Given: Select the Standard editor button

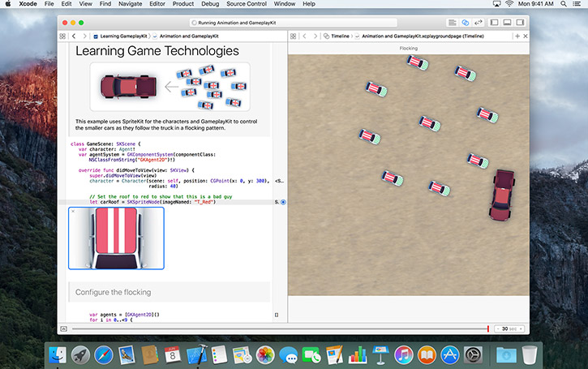Looking at the screenshot, I should (x=452, y=22).
